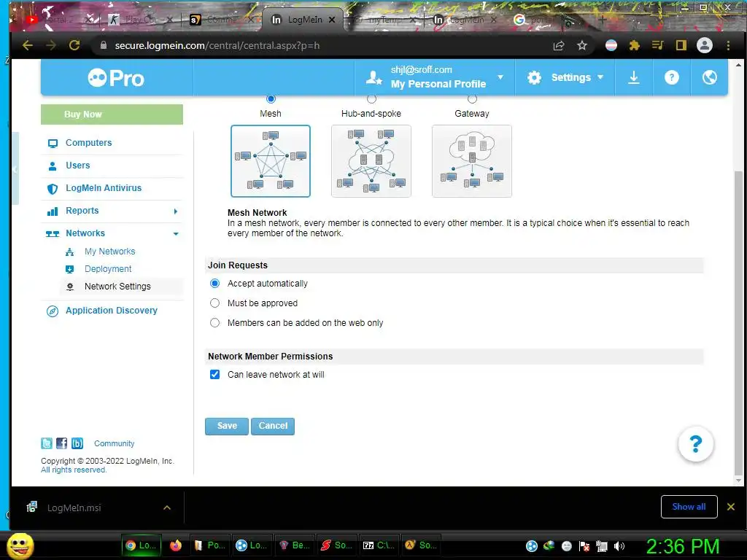Choose Members can be added on the web only

coord(215,323)
